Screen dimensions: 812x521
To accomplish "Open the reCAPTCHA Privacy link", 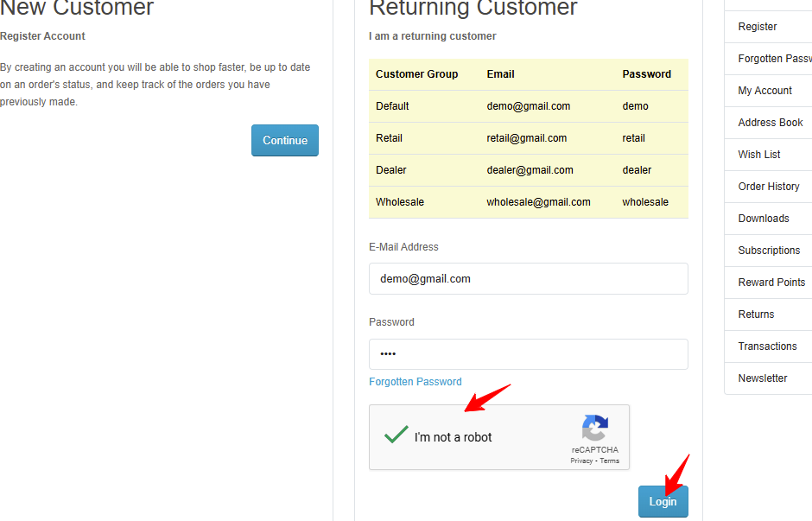I will pos(581,461).
